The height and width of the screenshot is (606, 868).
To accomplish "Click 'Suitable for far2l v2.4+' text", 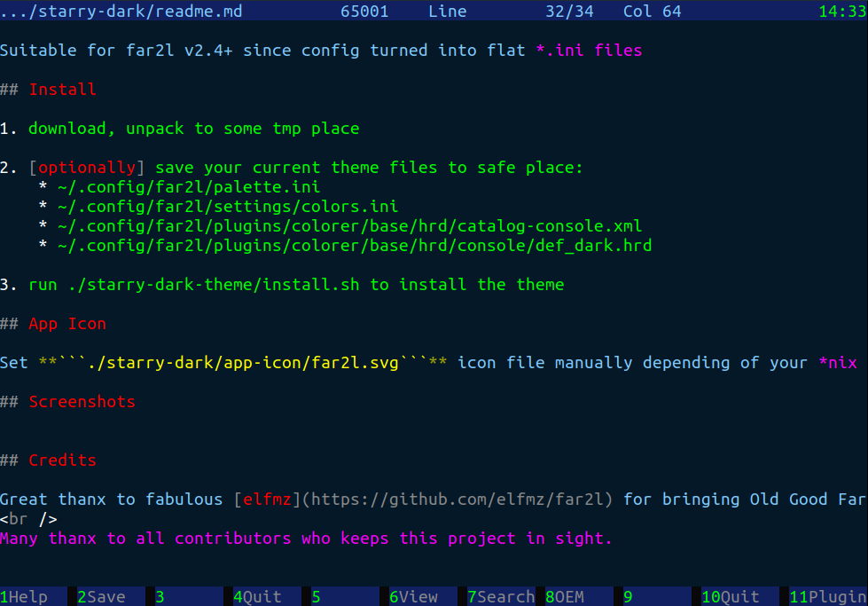I will (116, 51).
